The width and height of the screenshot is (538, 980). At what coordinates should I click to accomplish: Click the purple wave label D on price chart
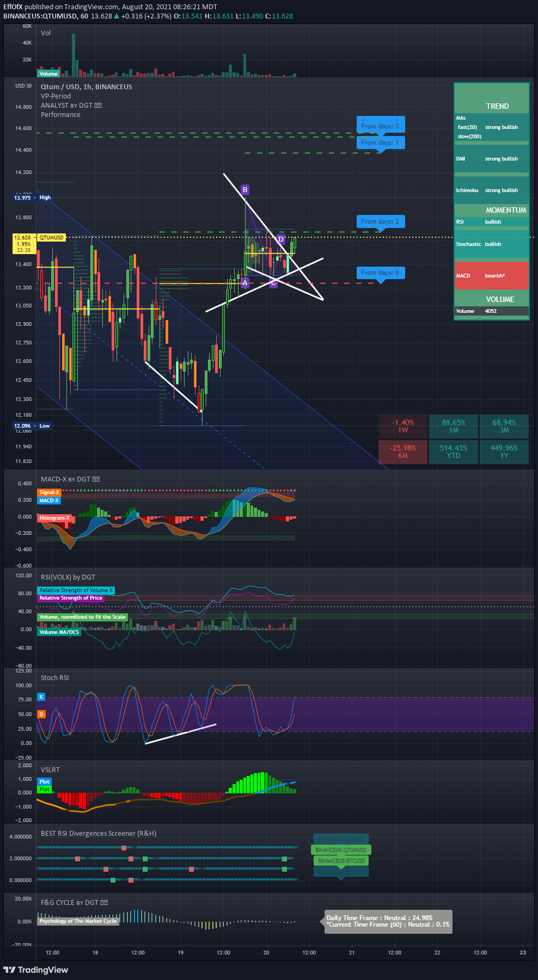tap(281, 239)
